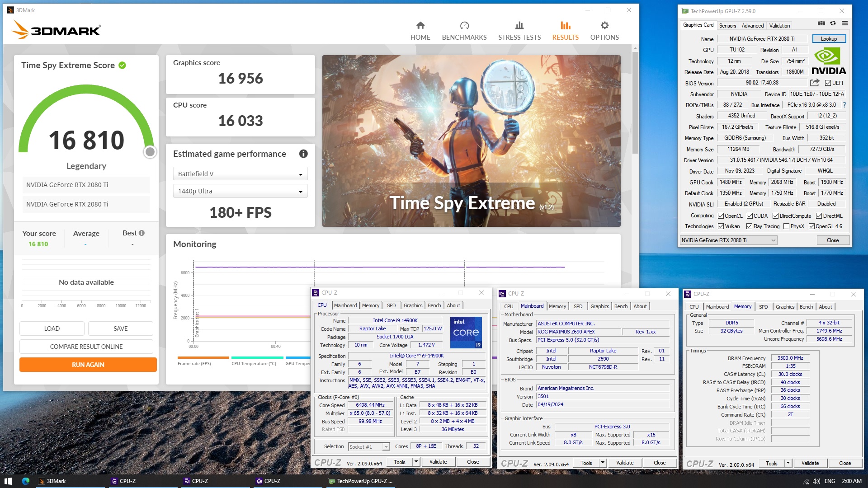Open the Battlefield V game dropdown
The image size is (868, 488).
241,174
